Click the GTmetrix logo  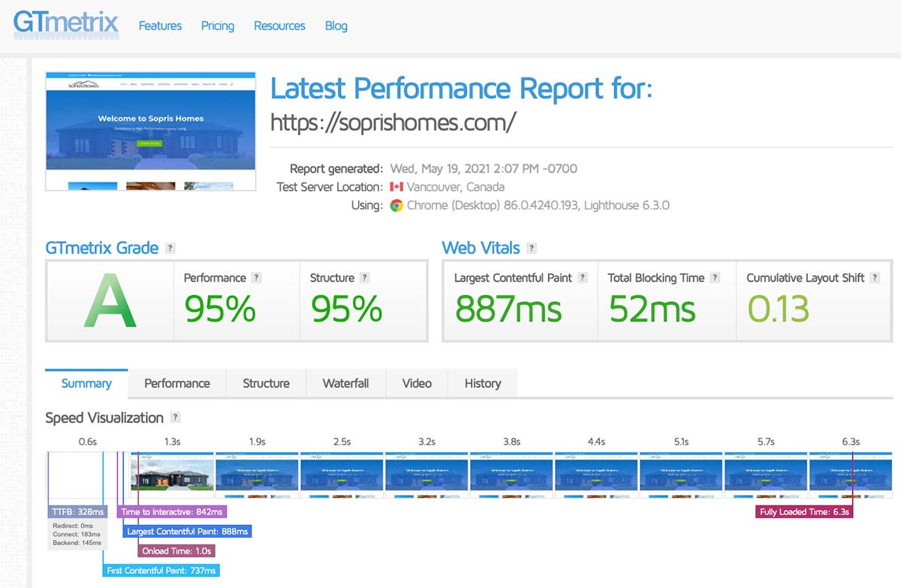[66, 23]
